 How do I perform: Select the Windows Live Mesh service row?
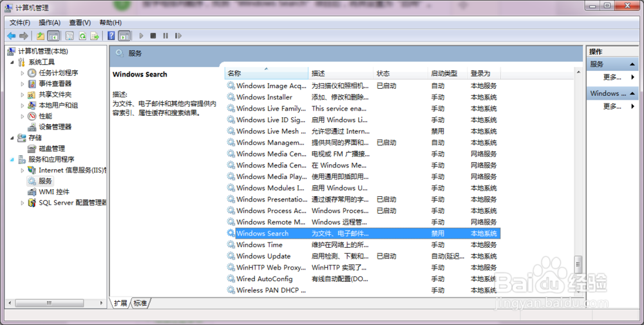click(363, 131)
